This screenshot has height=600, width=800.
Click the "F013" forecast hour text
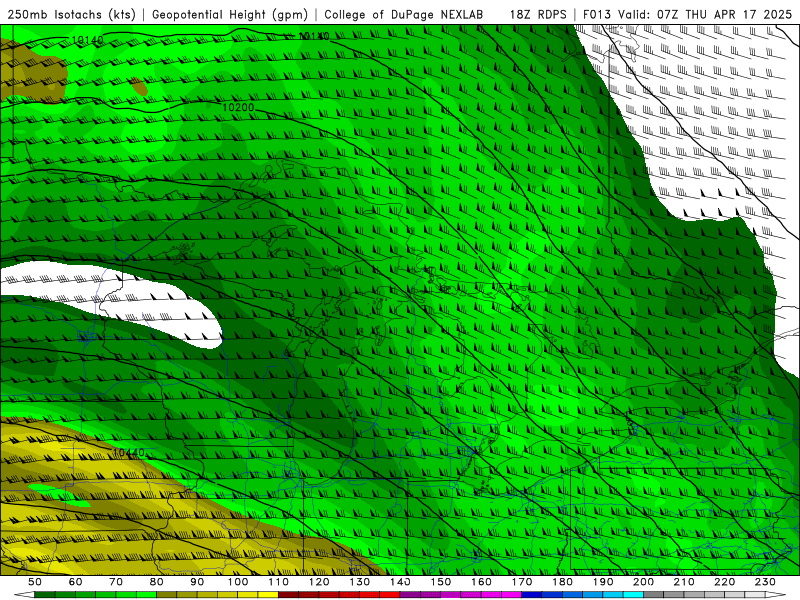(x=597, y=14)
